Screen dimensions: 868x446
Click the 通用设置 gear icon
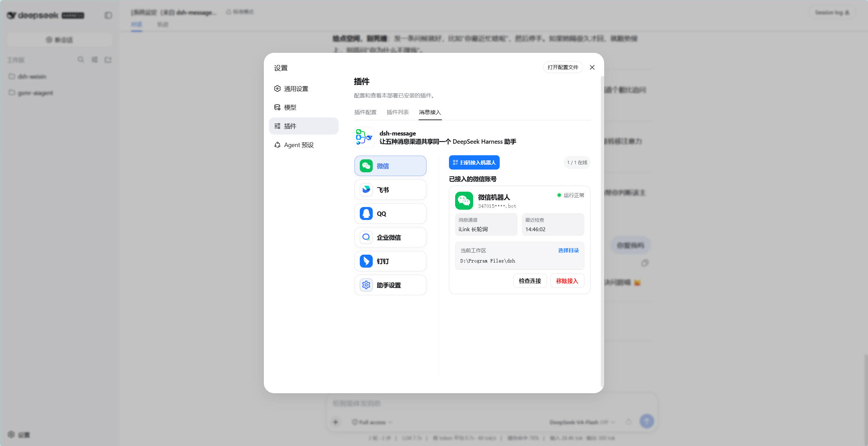(x=277, y=89)
